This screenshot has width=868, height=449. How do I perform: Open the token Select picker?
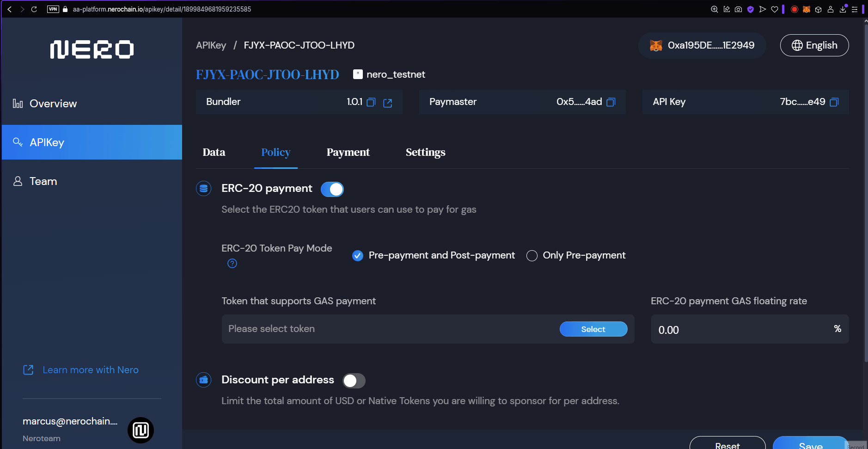click(x=593, y=329)
